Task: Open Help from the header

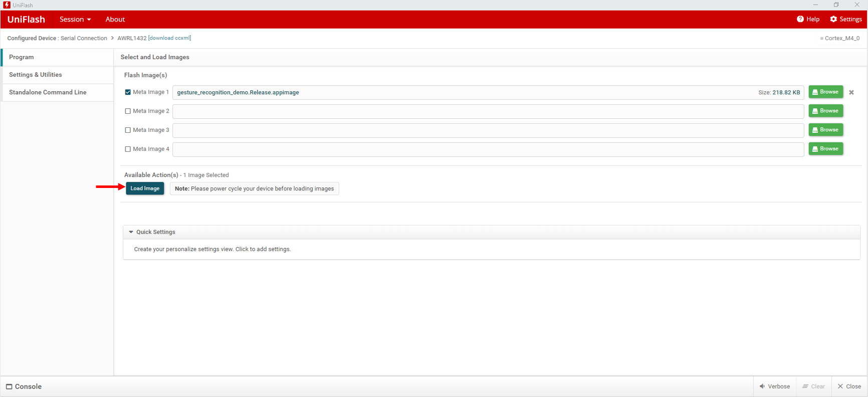Action: (x=808, y=19)
